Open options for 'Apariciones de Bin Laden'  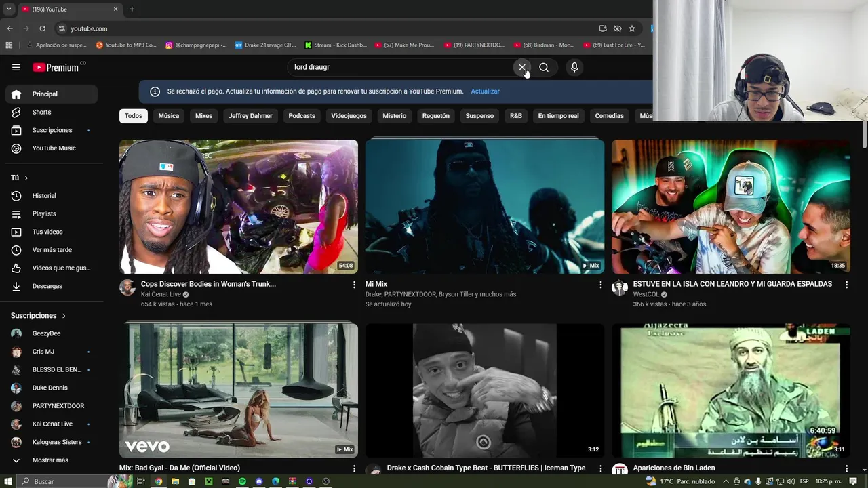click(846, 468)
